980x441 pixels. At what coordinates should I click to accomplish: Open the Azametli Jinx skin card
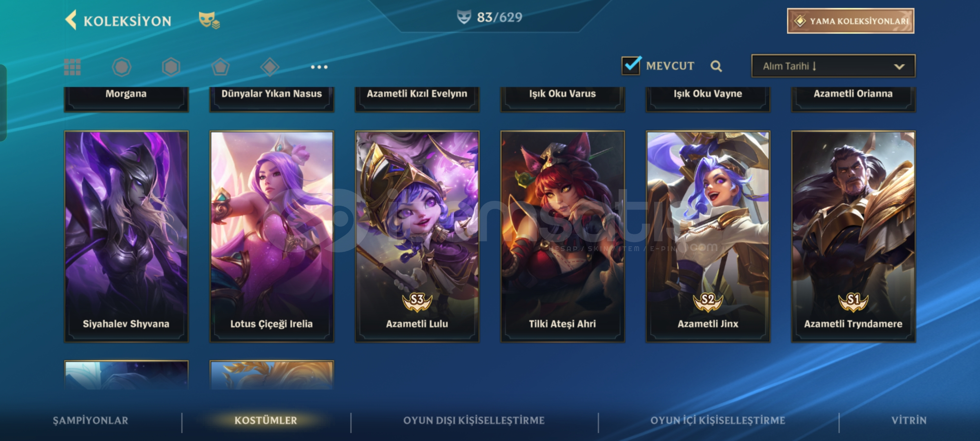click(708, 236)
